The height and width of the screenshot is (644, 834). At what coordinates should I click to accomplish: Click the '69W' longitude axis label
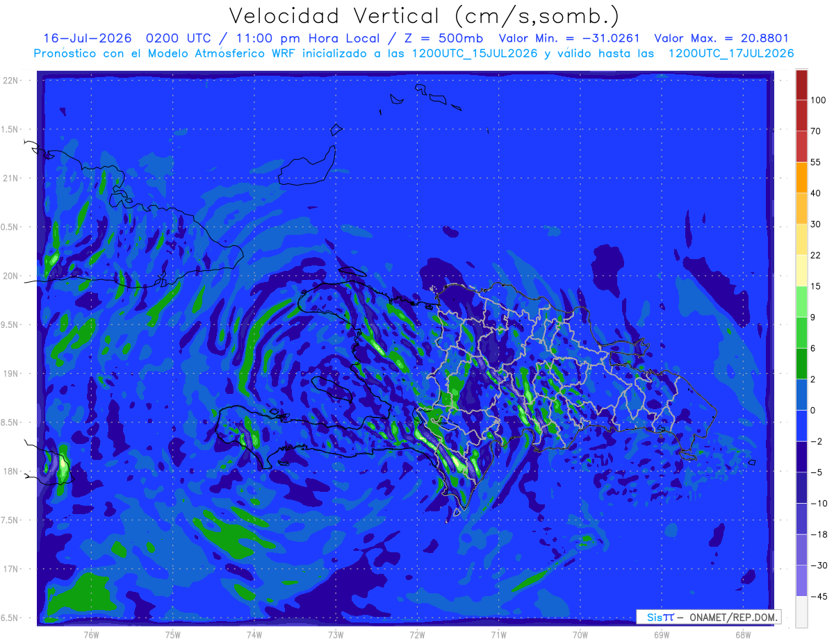pos(662,634)
